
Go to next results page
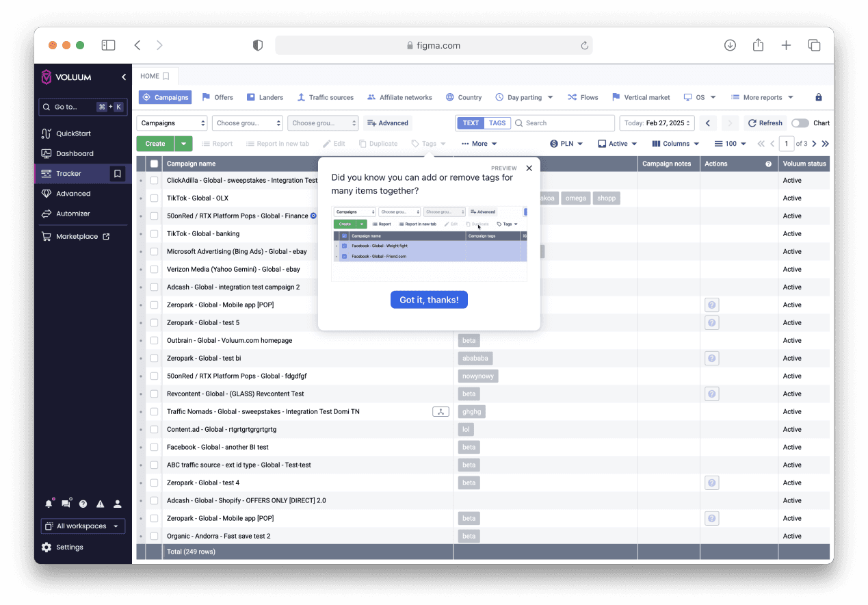815,144
